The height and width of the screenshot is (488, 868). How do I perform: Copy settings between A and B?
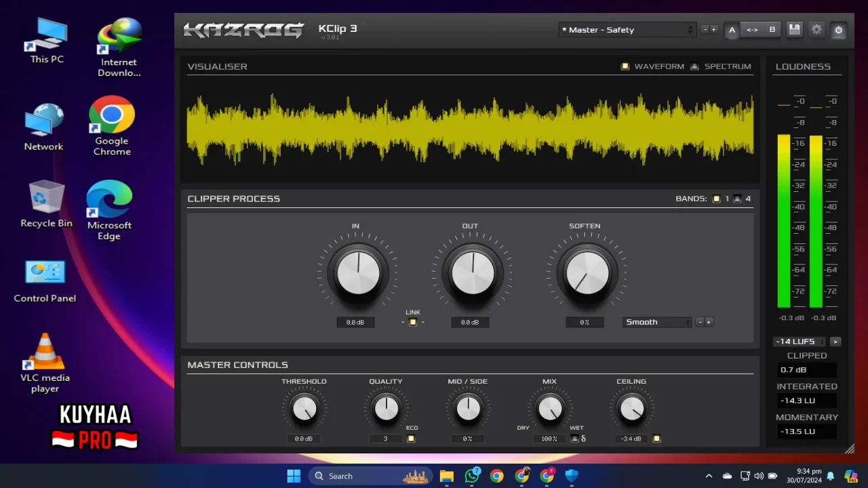[x=752, y=30]
